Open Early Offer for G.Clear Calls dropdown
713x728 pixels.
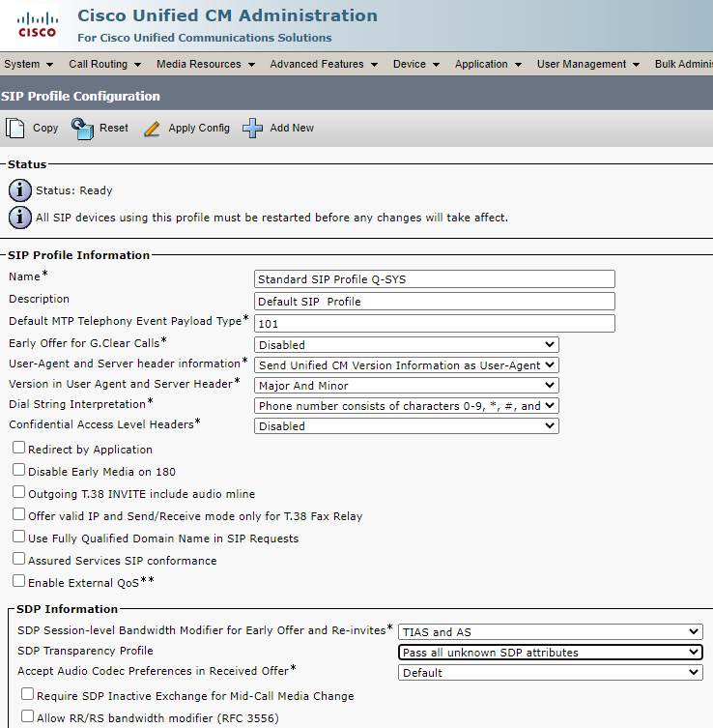(406, 345)
